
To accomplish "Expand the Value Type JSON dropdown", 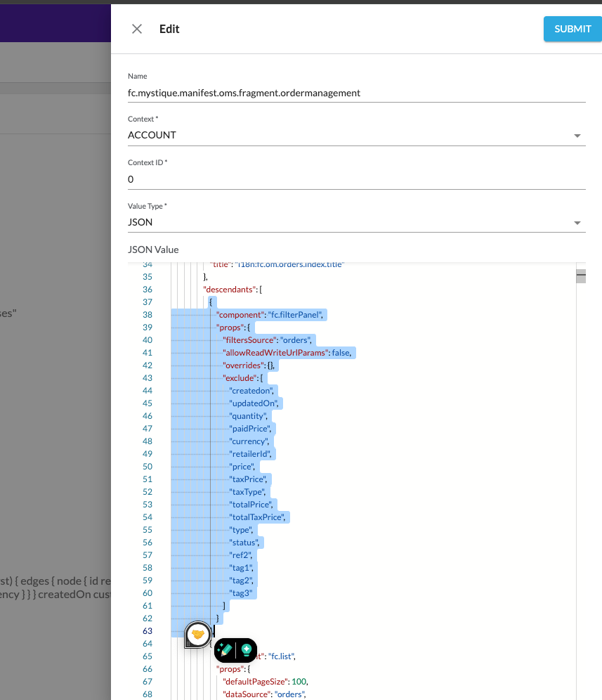I will coord(356,222).
